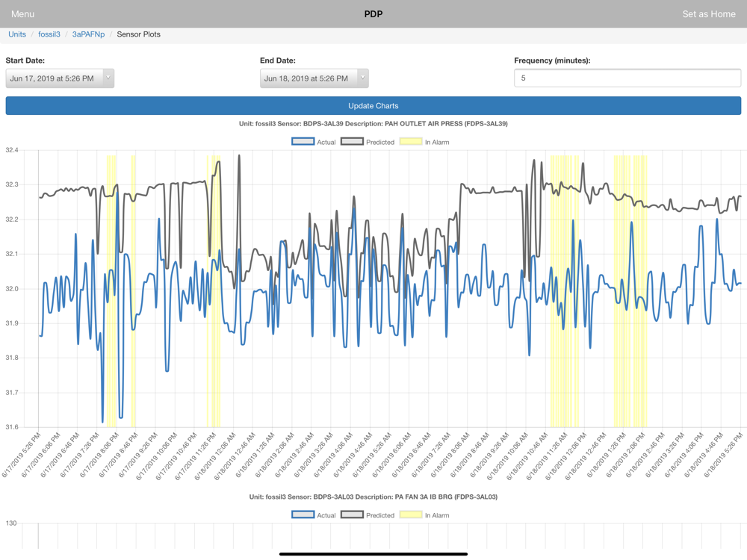Toggle In Alarm series in first chart legend
747x560 pixels.
tap(424, 142)
